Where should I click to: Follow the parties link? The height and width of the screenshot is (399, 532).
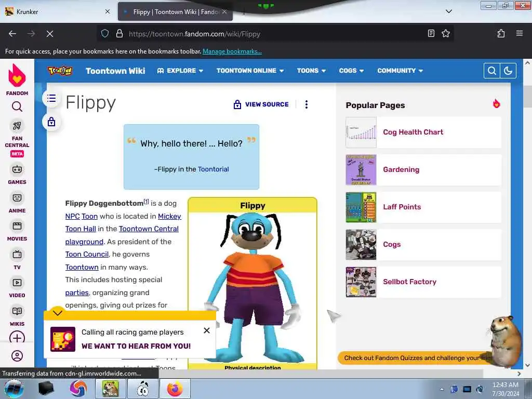pyautogui.click(x=77, y=292)
